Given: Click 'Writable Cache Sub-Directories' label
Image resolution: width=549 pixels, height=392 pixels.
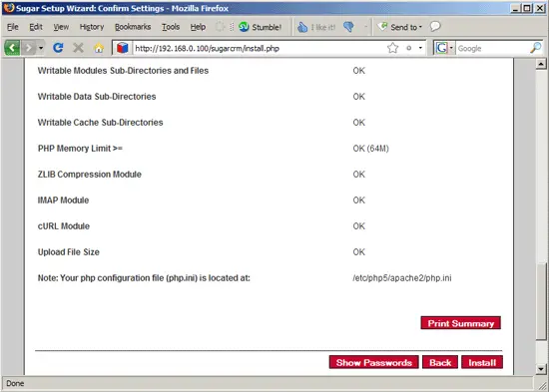Looking at the screenshot, I should pyautogui.click(x=100, y=122).
